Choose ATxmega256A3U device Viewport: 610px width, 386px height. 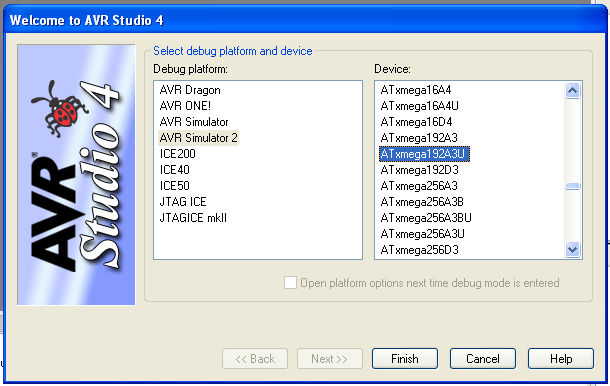click(422, 233)
